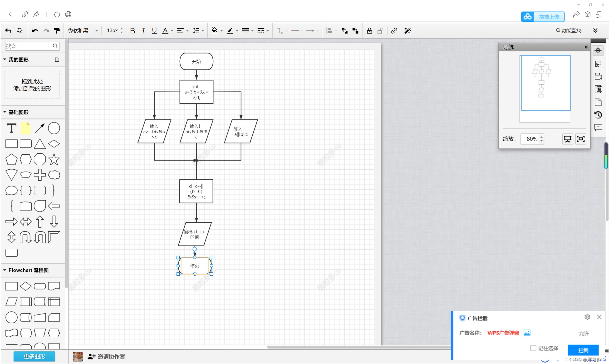
Task: Click 允许 to allow the ad
Action: click(584, 333)
